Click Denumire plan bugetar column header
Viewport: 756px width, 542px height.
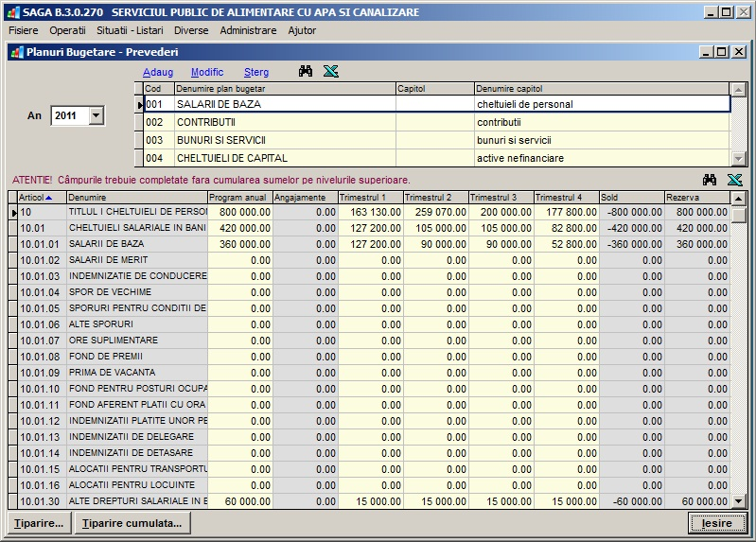tap(285, 89)
